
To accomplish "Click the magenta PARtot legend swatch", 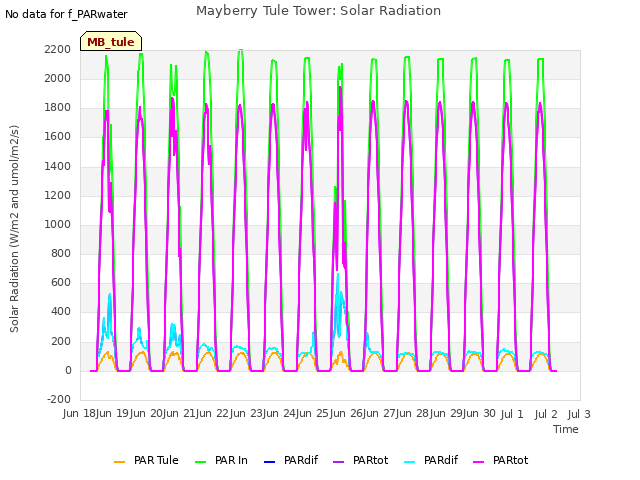I will click(478, 462).
